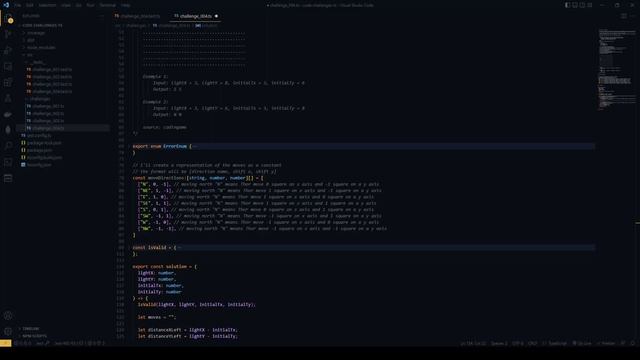Open package-lock.json in the Explorer
640x360 pixels.
click(x=44, y=143)
